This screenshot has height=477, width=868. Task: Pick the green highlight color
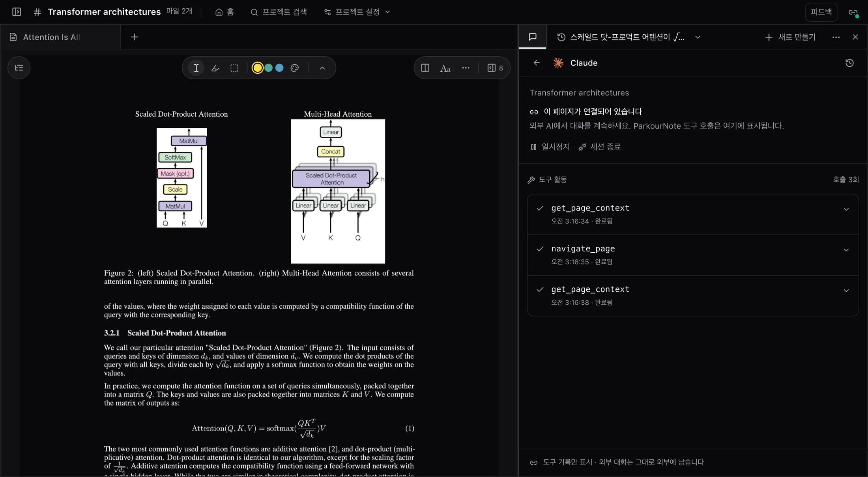point(269,68)
